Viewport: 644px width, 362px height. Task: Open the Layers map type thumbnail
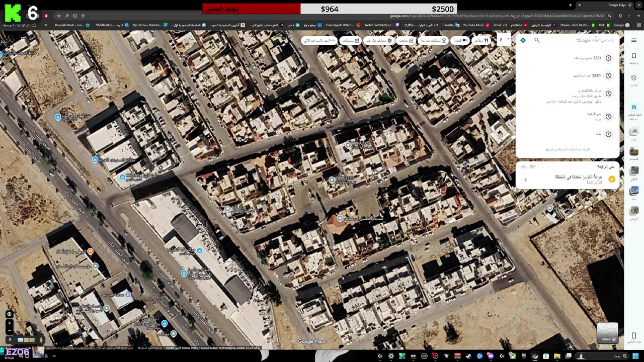pos(607,332)
